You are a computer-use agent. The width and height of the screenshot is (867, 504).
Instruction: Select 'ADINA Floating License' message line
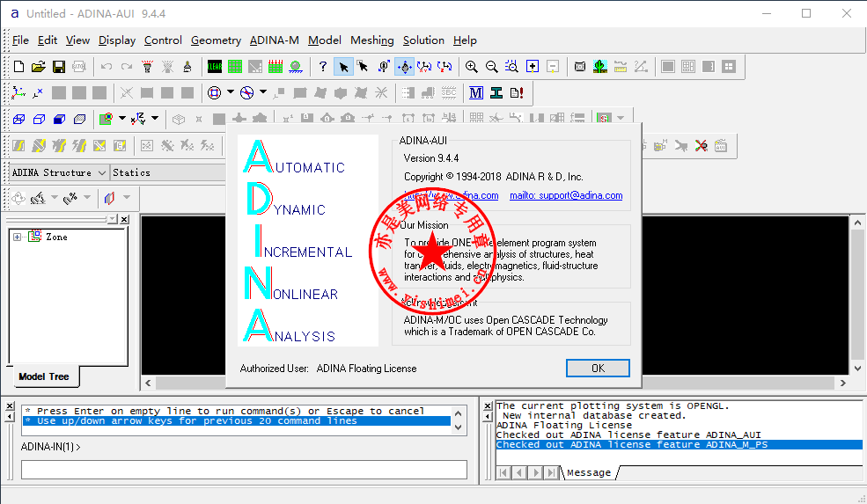[564, 426]
